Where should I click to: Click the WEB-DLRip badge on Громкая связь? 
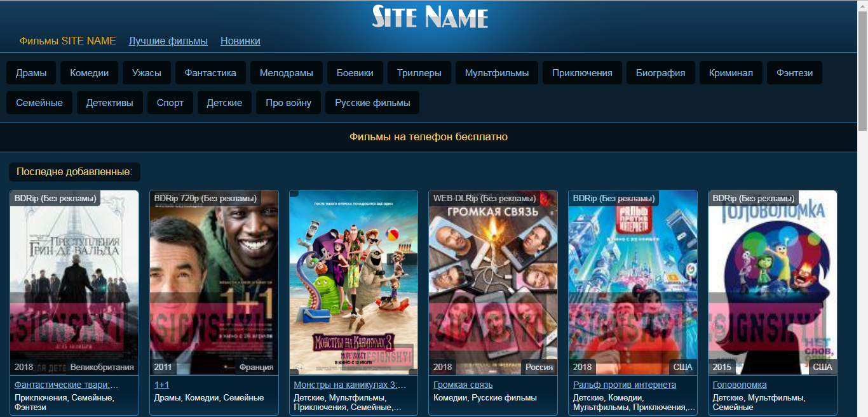pyautogui.click(x=484, y=198)
